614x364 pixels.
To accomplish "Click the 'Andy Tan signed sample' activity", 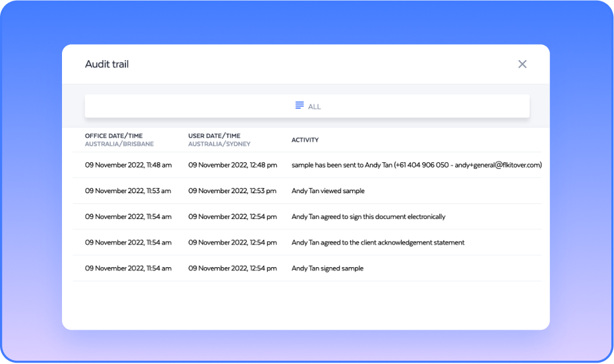I will point(327,268).
